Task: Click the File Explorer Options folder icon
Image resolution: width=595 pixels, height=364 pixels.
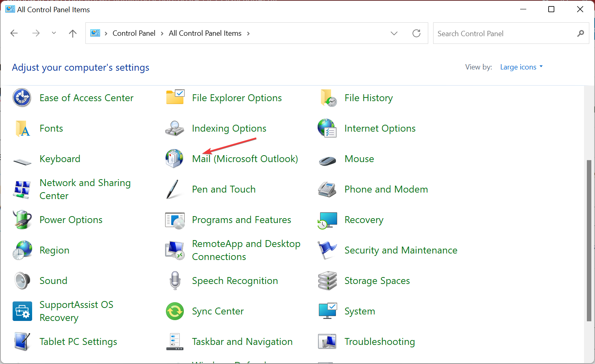Action: pyautogui.click(x=175, y=97)
